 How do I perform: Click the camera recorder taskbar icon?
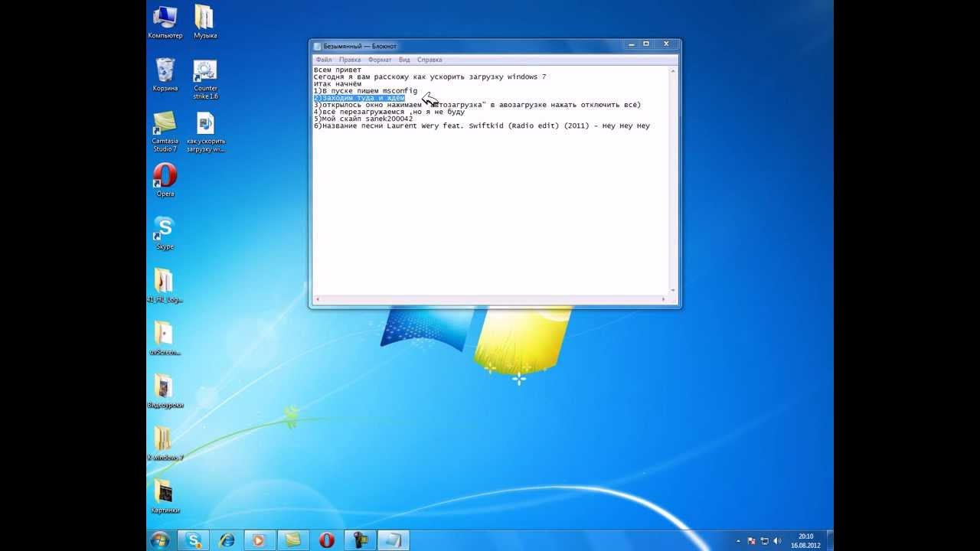pos(359,540)
